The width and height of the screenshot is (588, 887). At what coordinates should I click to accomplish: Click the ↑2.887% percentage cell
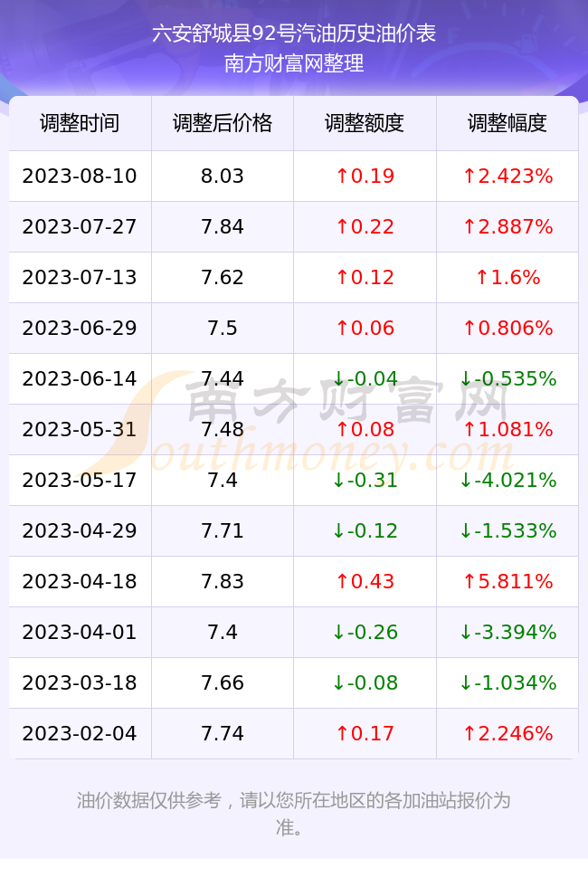(507, 227)
